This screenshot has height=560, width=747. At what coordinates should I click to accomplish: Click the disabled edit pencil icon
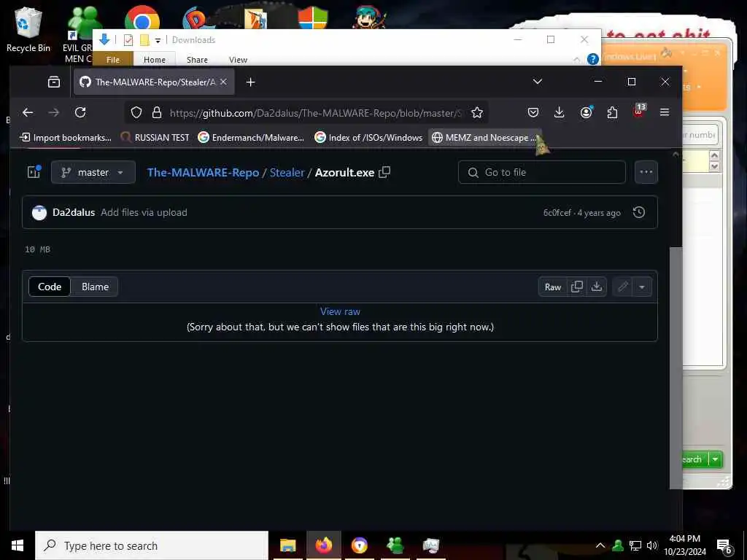[623, 287]
